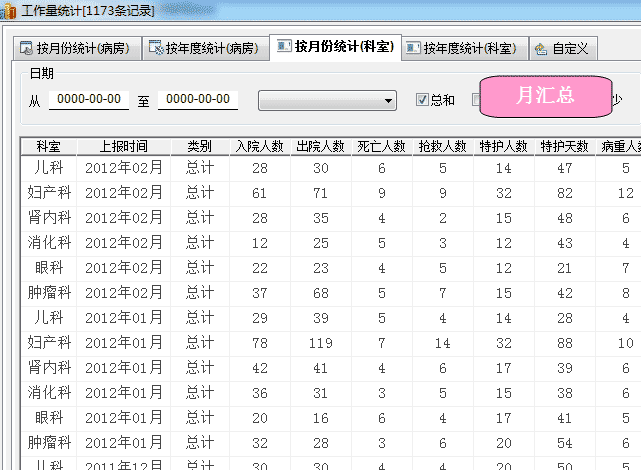Select 肿瘤科 in the 2012年01月 row
Image resolution: width=641 pixels, height=470 pixels.
click(49, 442)
